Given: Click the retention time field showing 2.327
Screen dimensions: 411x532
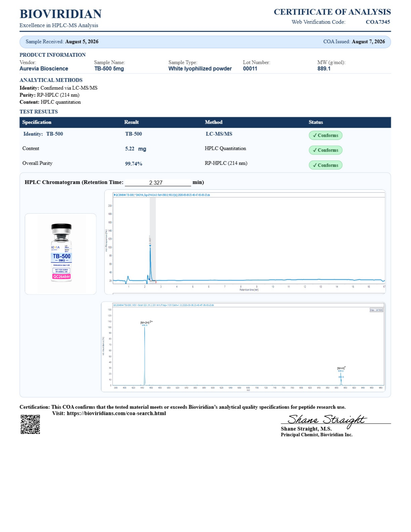Looking at the screenshot, I should [158, 183].
